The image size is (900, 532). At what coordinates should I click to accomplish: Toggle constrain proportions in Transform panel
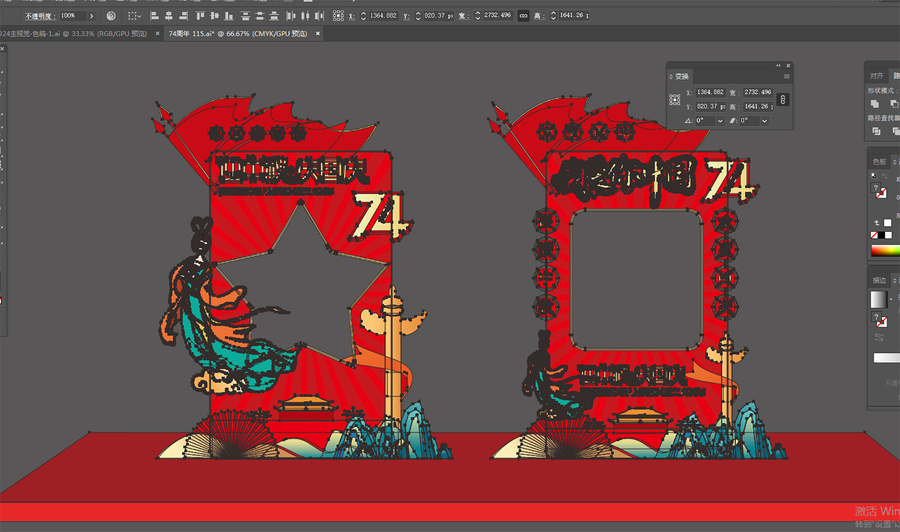click(782, 100)
